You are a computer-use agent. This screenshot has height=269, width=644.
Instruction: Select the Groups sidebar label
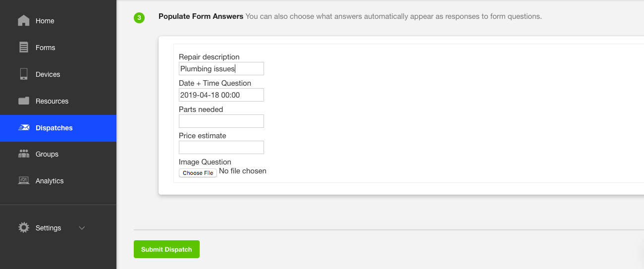click(x=47, y=154)
